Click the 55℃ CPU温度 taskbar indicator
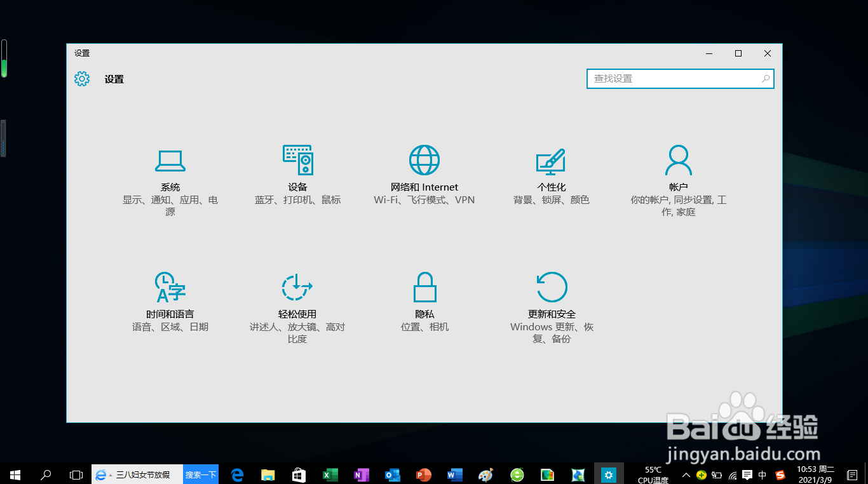 pyautogui.click(x=653, y=474)
